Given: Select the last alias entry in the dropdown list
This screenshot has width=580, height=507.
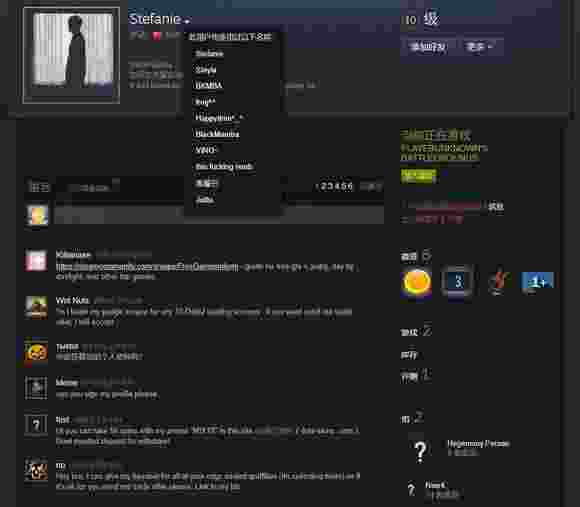Looking at the screenshot, I should (205, 200).
